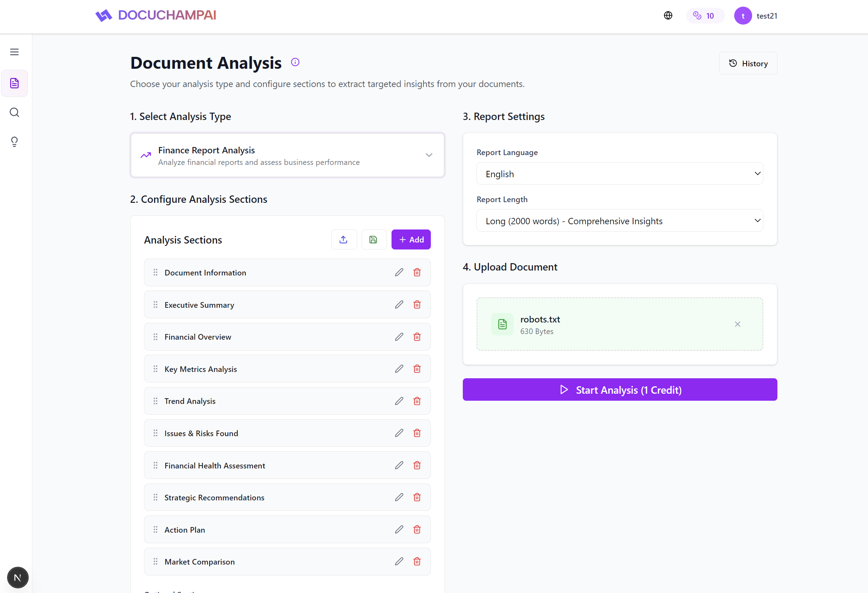Start Analysis for 1 Credit
The width and height of the screenshot is (868, 593).
point(620,389)
